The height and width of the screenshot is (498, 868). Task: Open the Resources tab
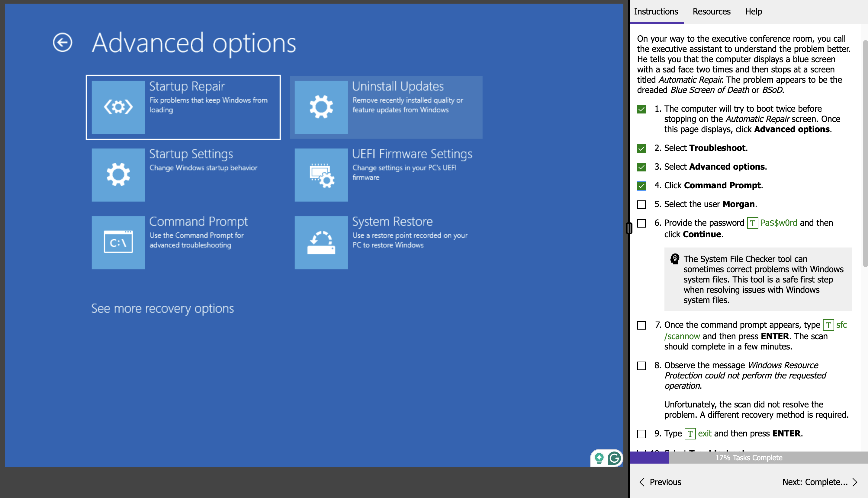(711, 12)
